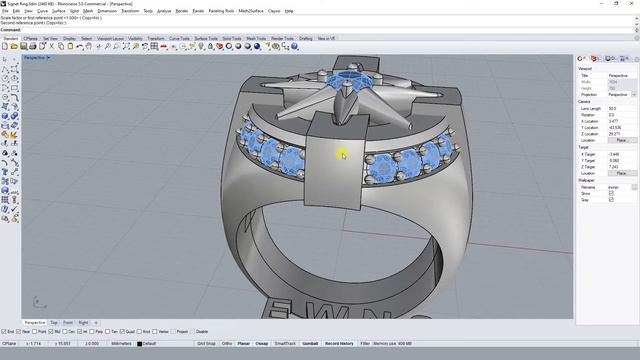640x360 pixels.
Task: Click the CPlane coordinate label in status bar
Action: pyautogui.click(x=9, y=344)
